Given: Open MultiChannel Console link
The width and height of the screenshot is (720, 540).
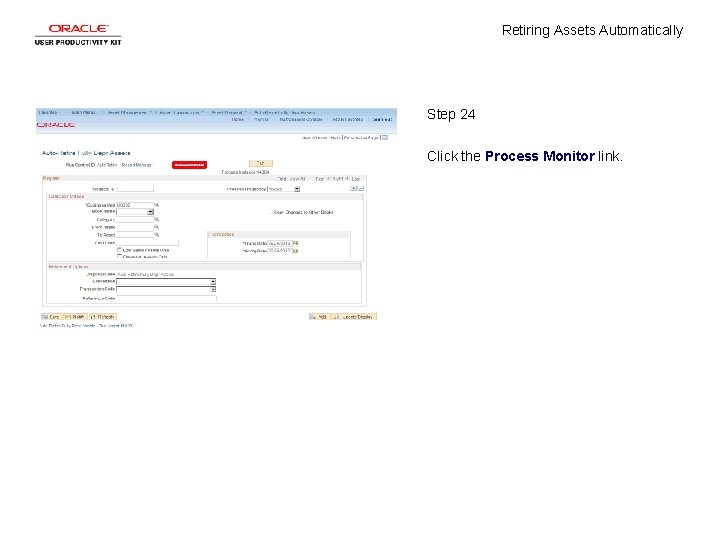Looking at the screenshot, I should tap(301, 119).
